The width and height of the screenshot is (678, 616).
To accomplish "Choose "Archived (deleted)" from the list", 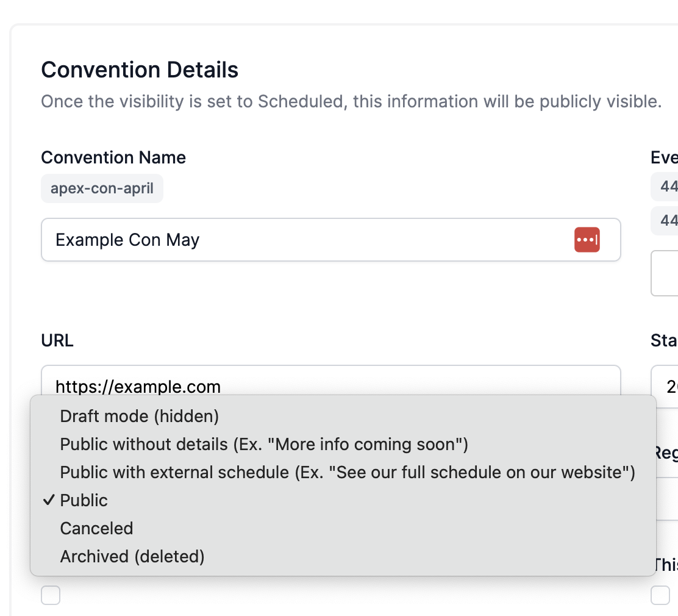I will (132, 556).
